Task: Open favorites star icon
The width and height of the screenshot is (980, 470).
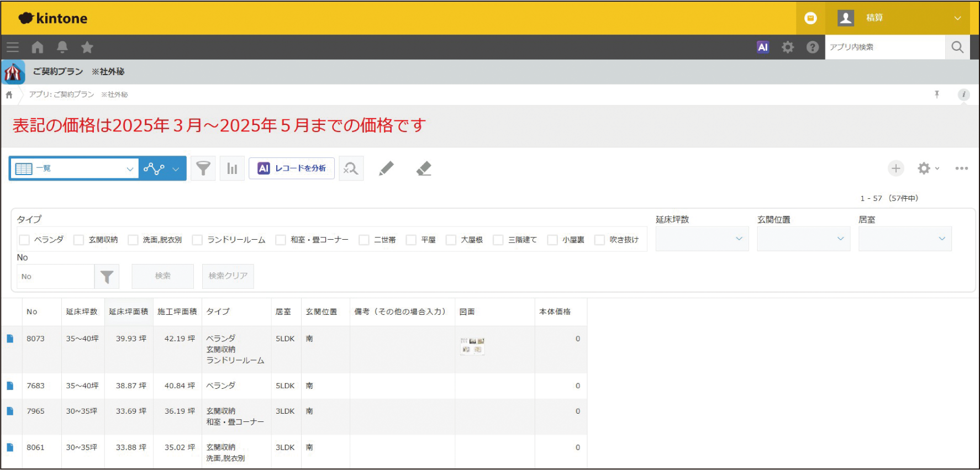Action: tap(87, 47)
